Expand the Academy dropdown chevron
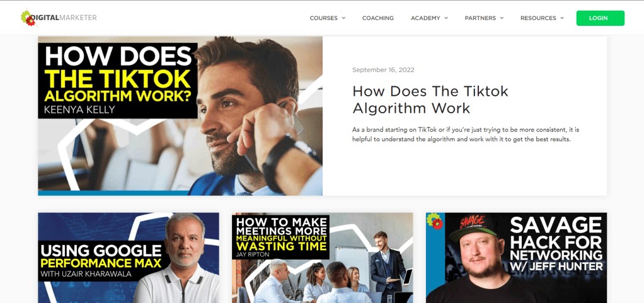Viewport: 644px width, 303px height. coord(446,18)
